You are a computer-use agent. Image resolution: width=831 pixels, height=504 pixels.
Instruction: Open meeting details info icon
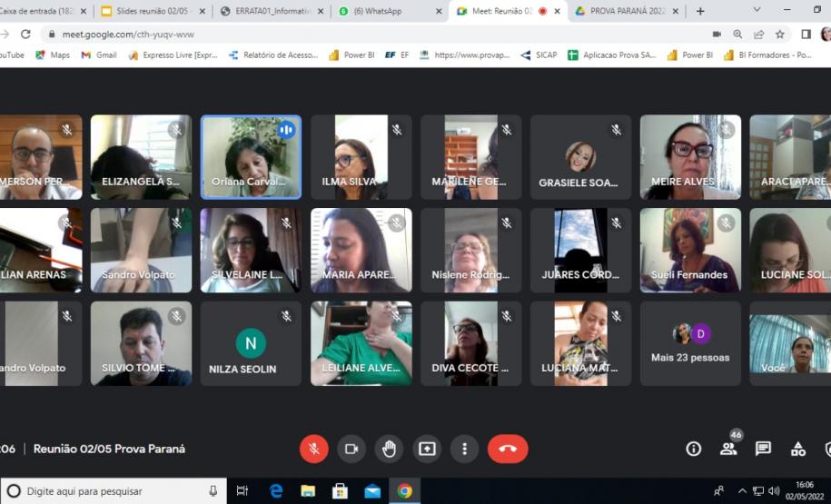click(x=693, y=449)
